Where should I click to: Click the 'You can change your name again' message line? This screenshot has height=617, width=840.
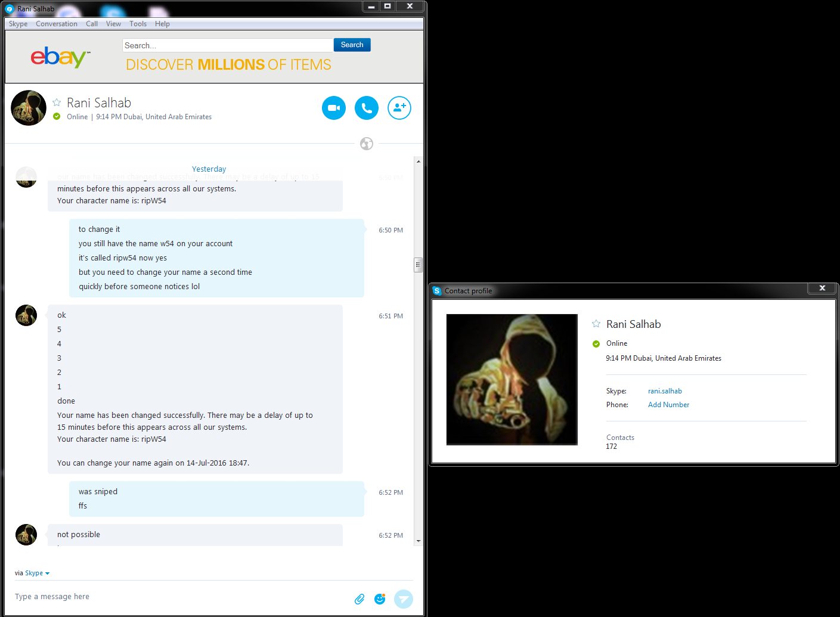(x=153, y=463)
